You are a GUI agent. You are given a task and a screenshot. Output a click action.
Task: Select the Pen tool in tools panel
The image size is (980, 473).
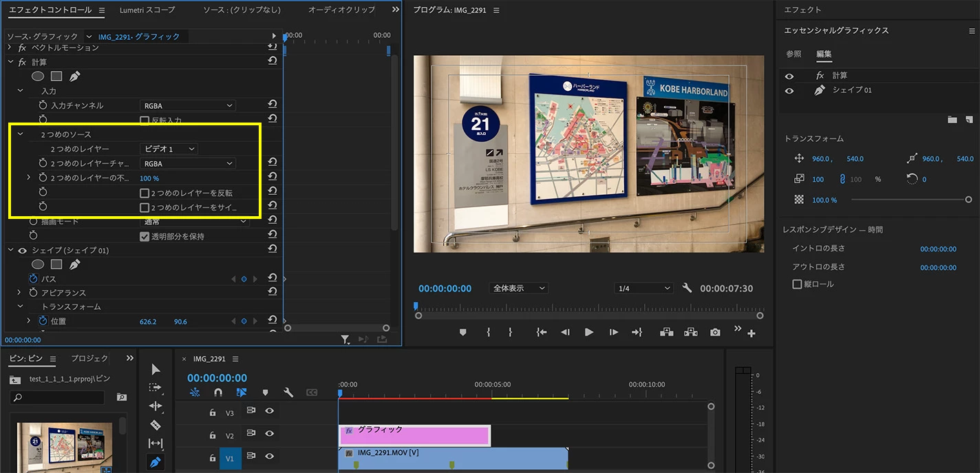pos(156,462)
